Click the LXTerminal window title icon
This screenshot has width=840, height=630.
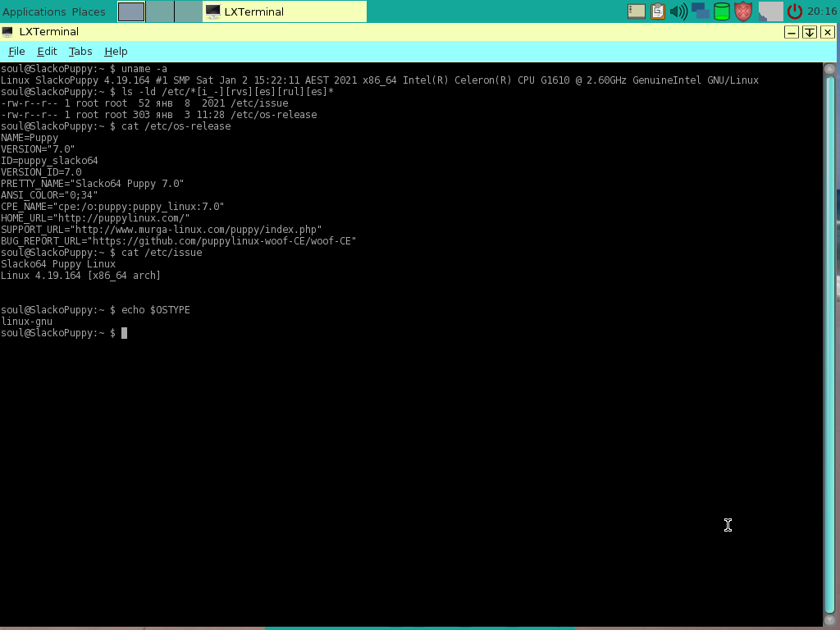(7, 32)
